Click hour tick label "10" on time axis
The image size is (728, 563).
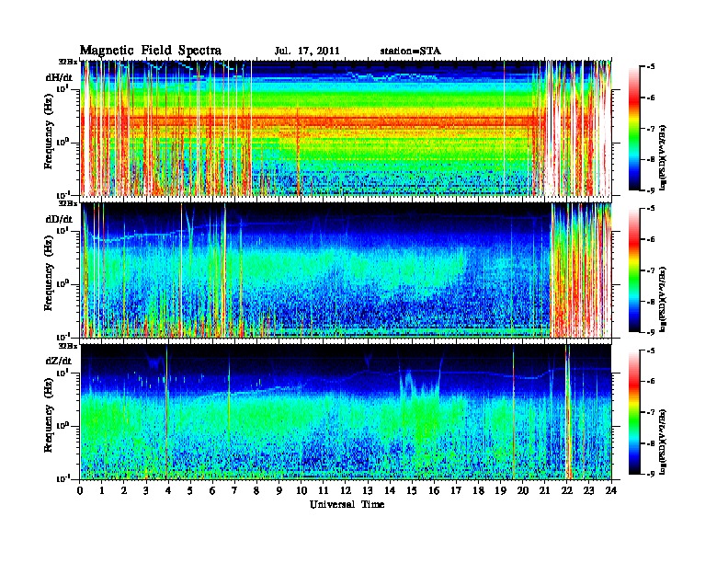(301, 490)
